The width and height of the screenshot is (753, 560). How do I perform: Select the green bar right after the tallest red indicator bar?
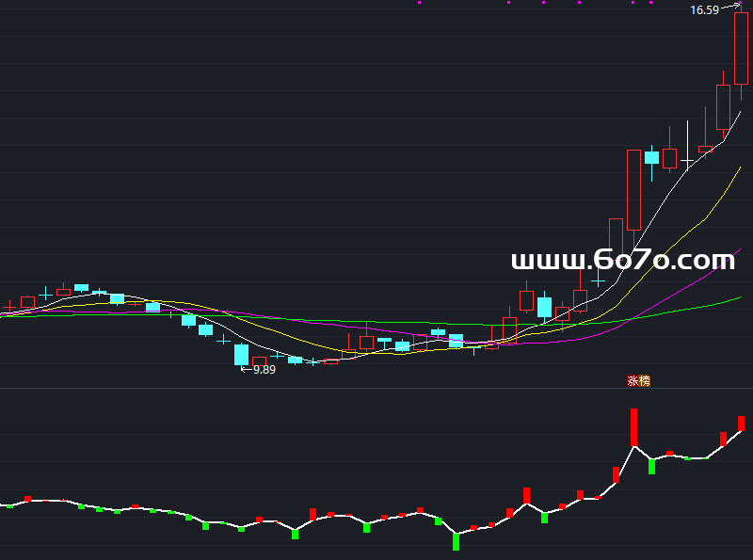pyautogui.click(x=651, y=466)
